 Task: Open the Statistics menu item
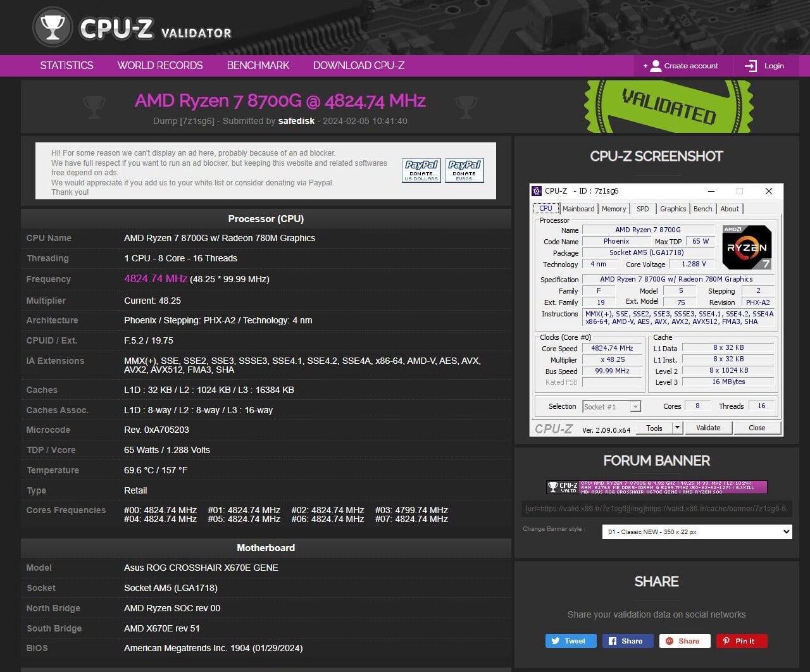pos(66,65)
